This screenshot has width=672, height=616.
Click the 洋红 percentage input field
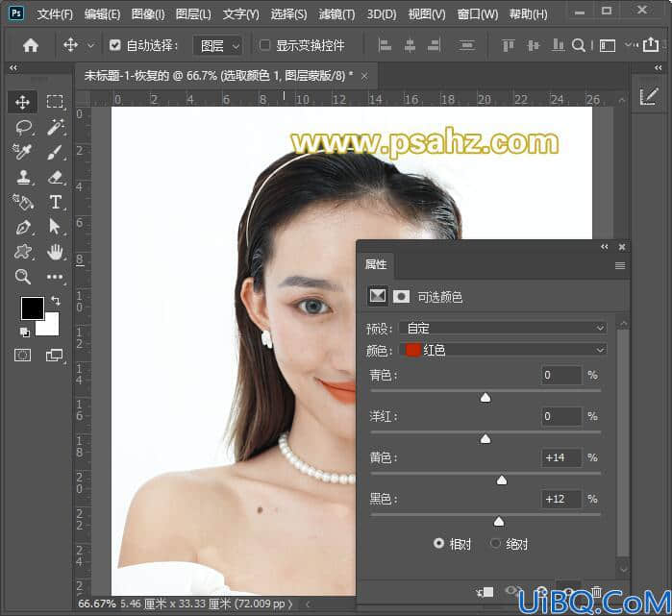coord(561,416)
